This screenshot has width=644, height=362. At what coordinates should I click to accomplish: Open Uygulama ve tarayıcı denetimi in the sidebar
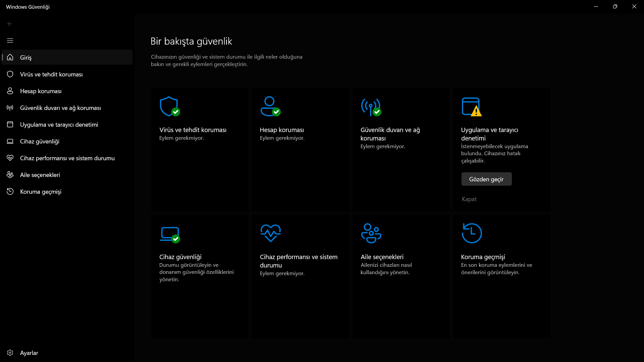59,125
